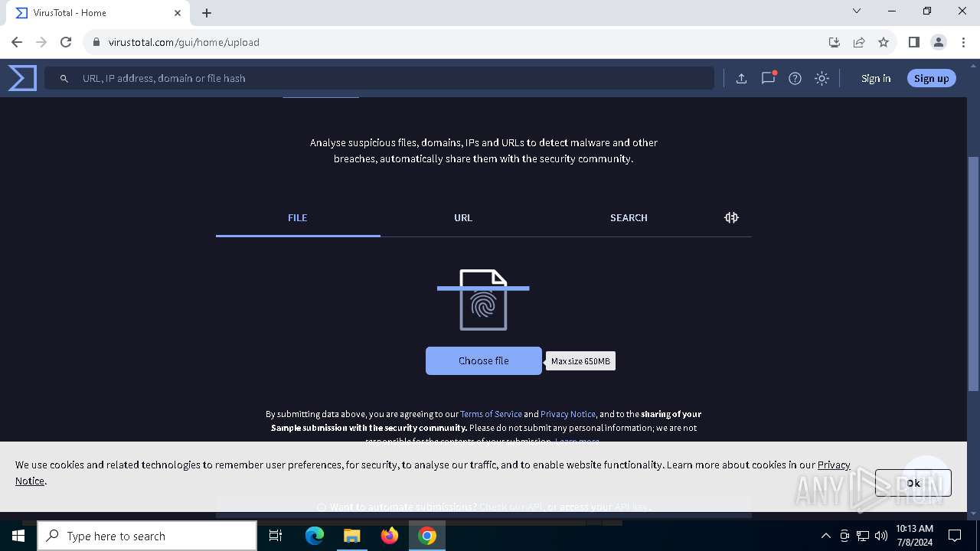Open the Privacy Notice link in submission text
The width and height of the screenshot is (980, 551).
pos(568,414)
